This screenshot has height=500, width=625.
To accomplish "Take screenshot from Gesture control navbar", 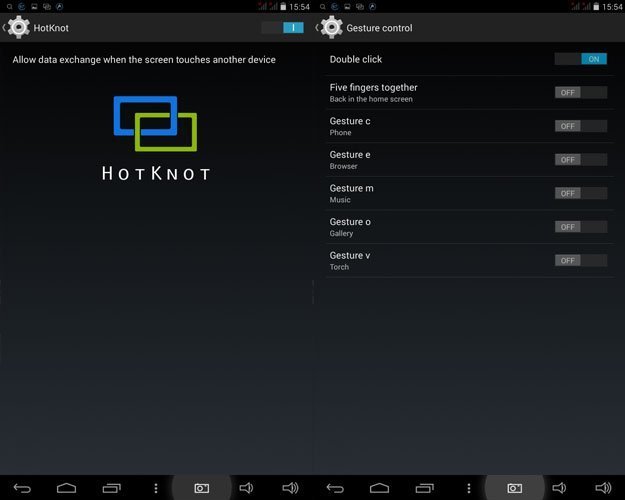I will [515, 488].
